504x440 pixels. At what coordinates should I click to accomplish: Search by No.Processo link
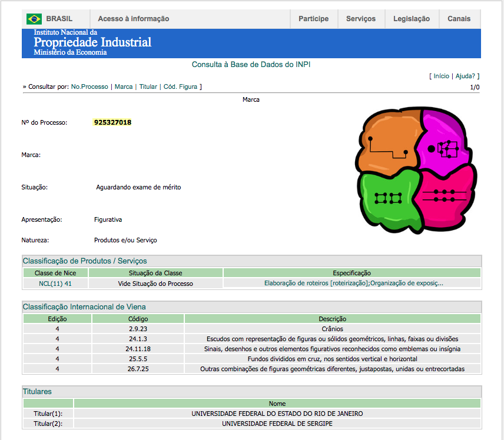pyautogui.click(x=89, y=86)
